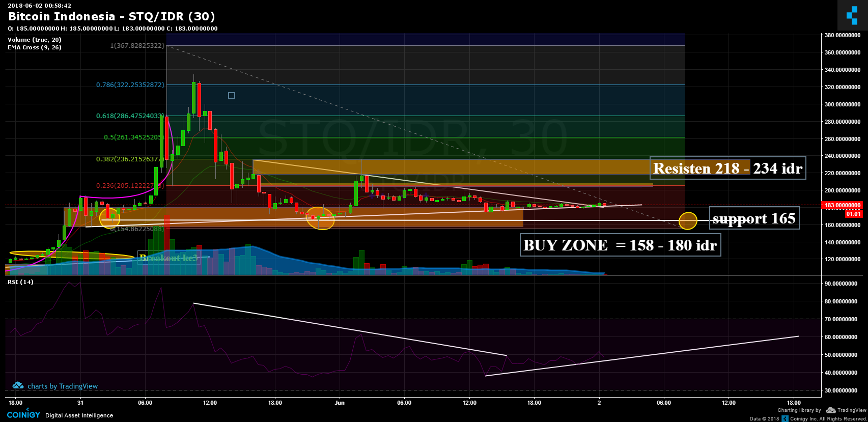Select the yellow ellipse on the support line near Jun
Screen dimensions: 868x422
pyautogui.click(x=320, y=218)
